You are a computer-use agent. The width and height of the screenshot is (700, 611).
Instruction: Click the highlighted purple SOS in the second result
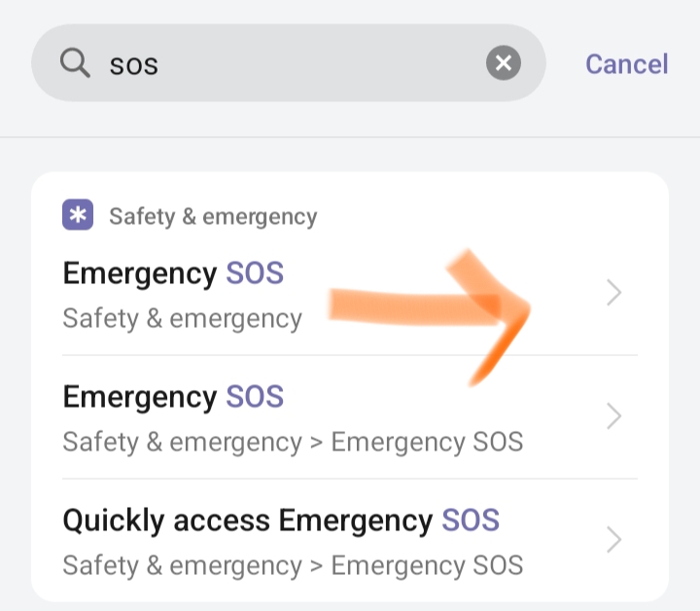255,397
